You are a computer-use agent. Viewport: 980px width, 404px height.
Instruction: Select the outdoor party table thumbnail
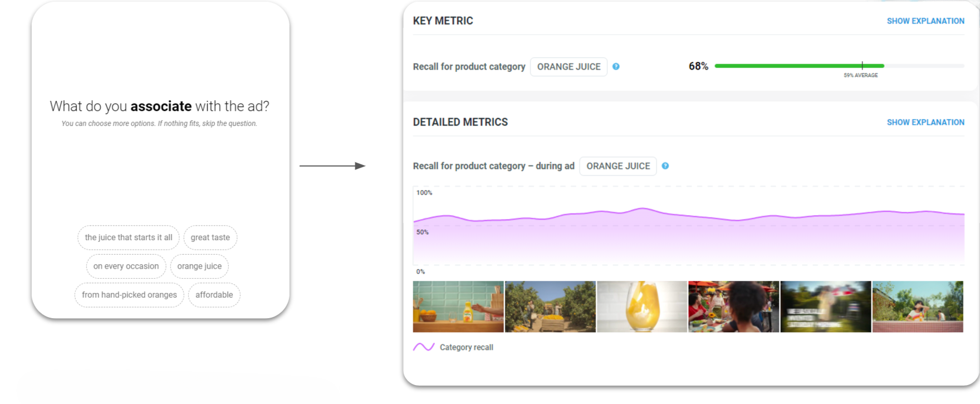tap(734, 306)
